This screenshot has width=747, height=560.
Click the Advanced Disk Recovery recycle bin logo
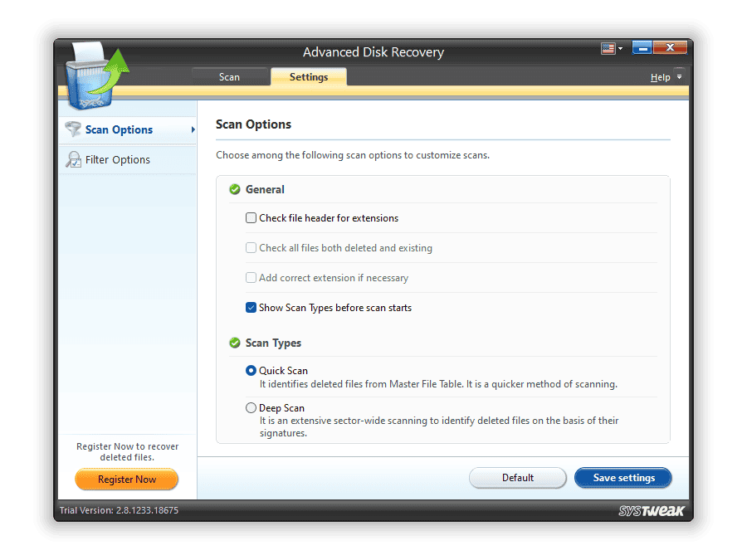(x=97, y=75)
